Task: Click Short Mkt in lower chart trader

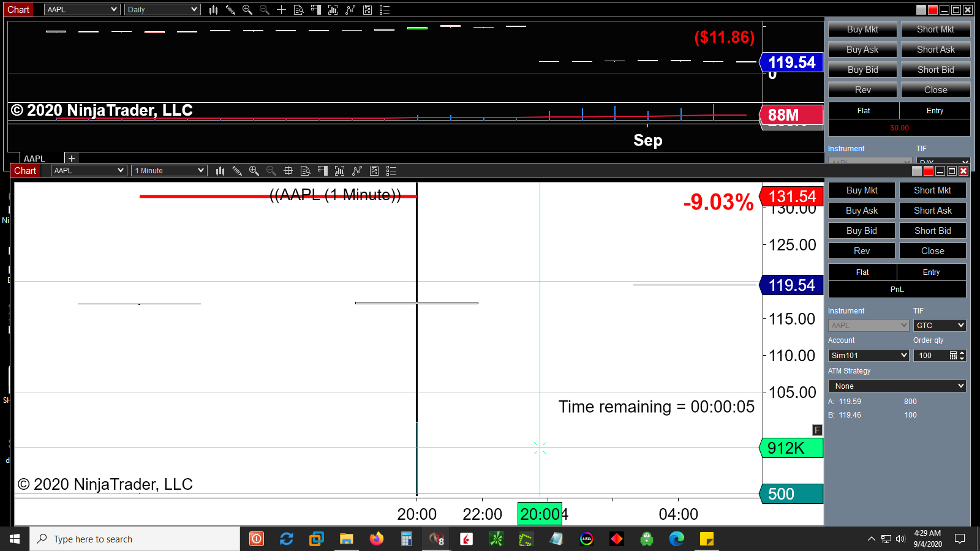Action: click(933, 190)
